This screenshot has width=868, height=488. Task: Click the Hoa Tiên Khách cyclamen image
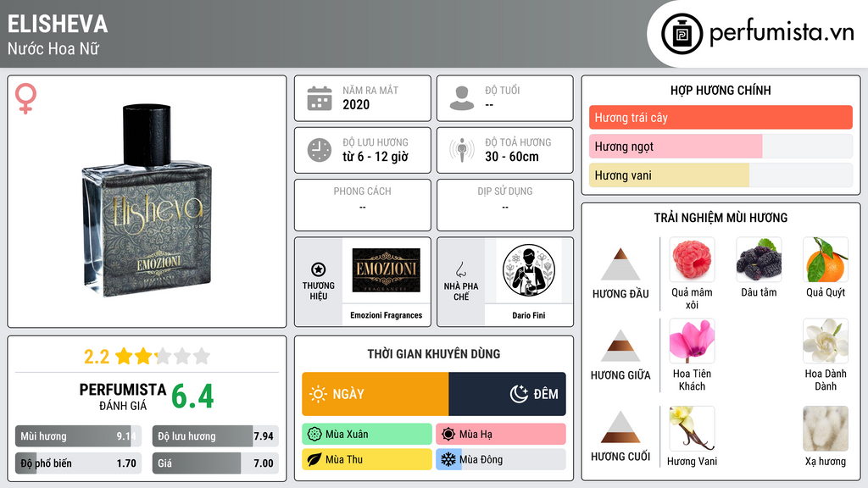coord(692,341)
